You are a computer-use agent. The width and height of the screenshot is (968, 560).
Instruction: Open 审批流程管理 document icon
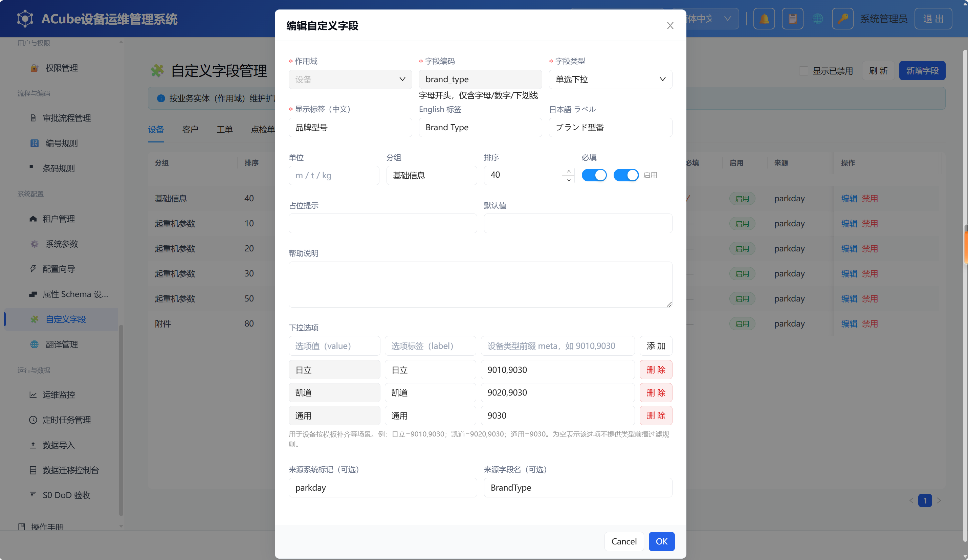33,118
